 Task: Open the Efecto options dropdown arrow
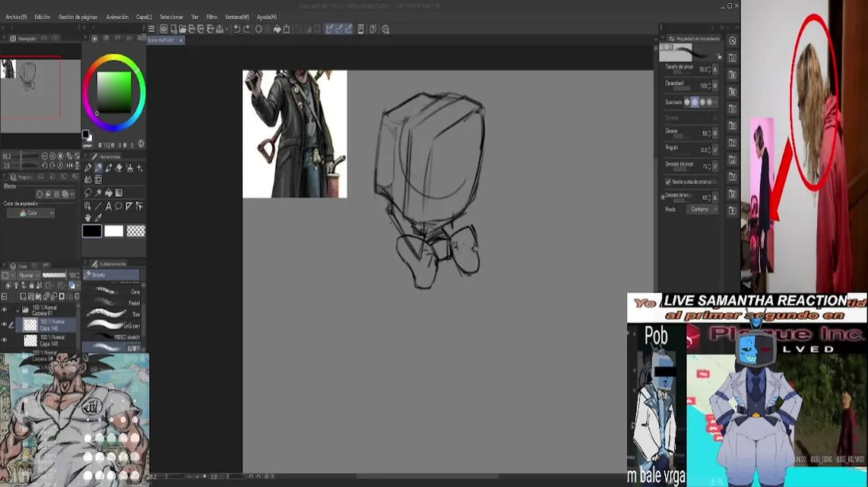(x=72, y=194)
